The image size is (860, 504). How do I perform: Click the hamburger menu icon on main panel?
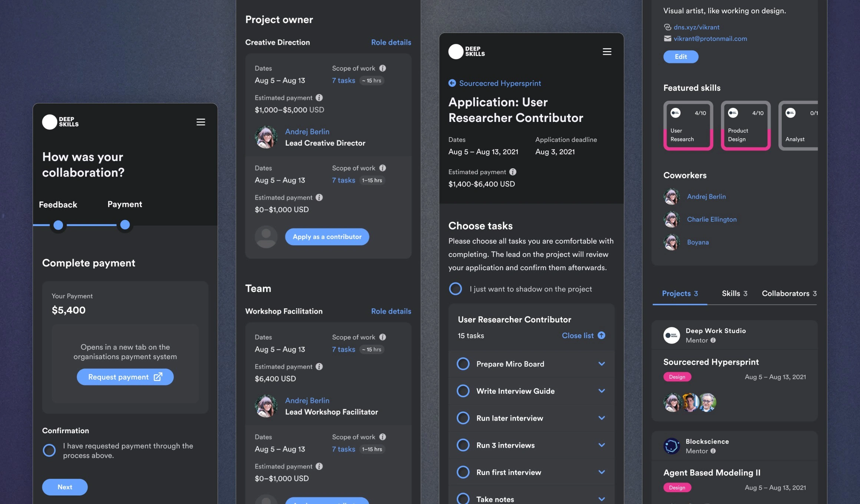pyautogui.click(x=607, y=52)
